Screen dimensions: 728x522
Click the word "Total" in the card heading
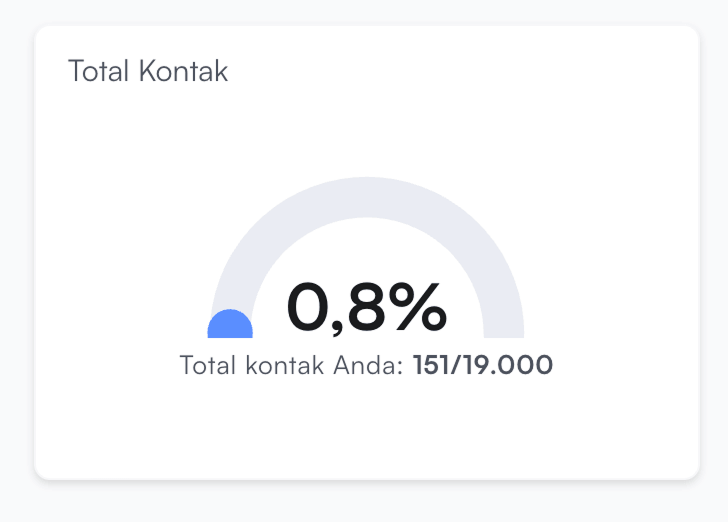(x=99, y=72)
